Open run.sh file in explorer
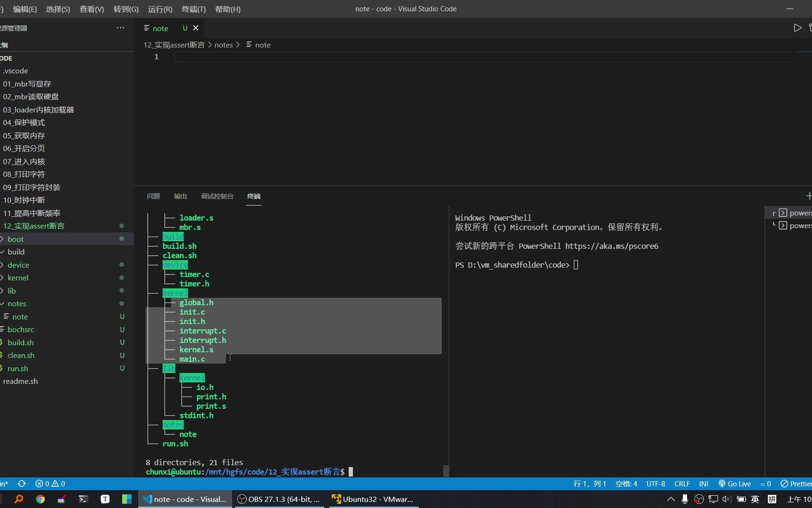Screen dimensions: 812x508 click(x=67, y=368)
